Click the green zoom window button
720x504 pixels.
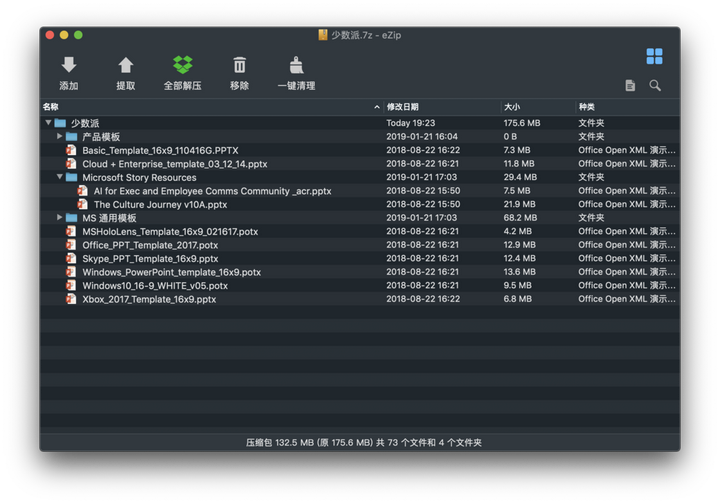pyautogui.click(x=79, y=35)
